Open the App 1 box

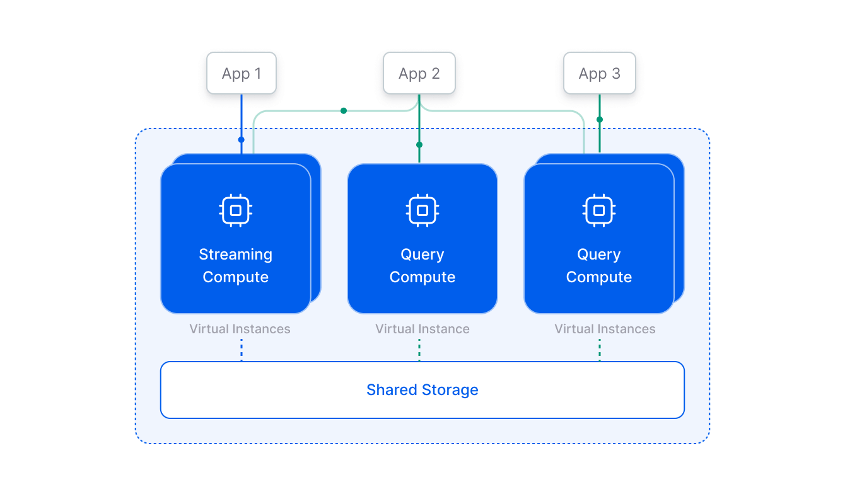(x=242, y=74)
